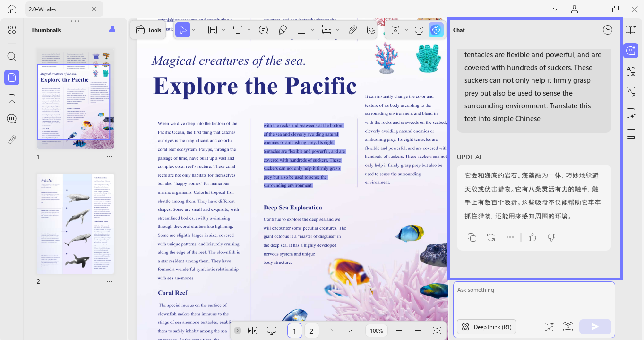Open the sticker tool
Viewport: 644px width, 340px height.
coord(371,30)
